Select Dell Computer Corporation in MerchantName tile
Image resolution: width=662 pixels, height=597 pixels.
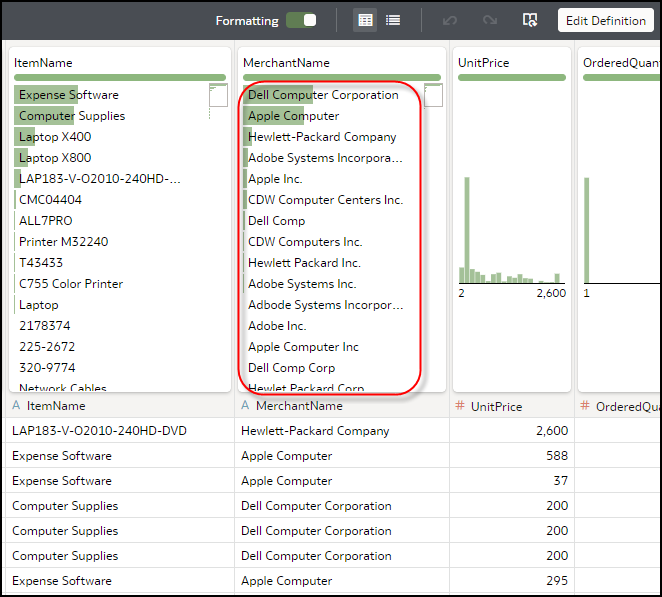(323, 95)
